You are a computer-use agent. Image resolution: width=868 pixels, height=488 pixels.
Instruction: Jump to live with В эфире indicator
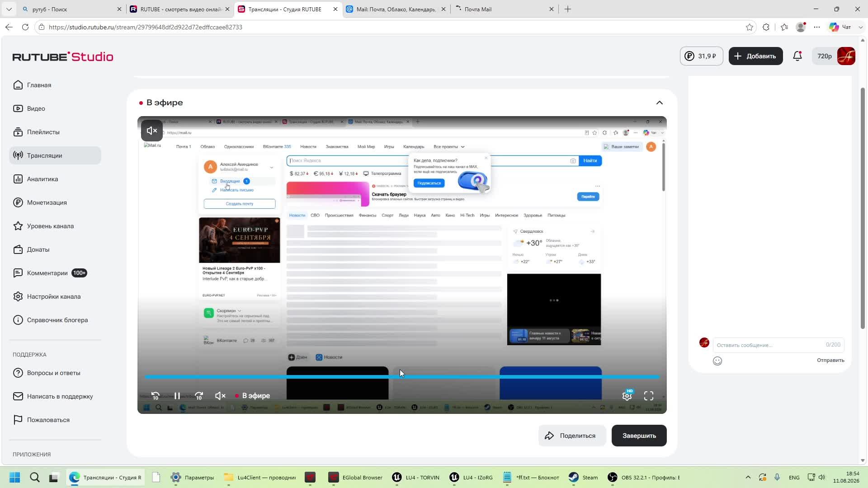click(x=252, y=396)
